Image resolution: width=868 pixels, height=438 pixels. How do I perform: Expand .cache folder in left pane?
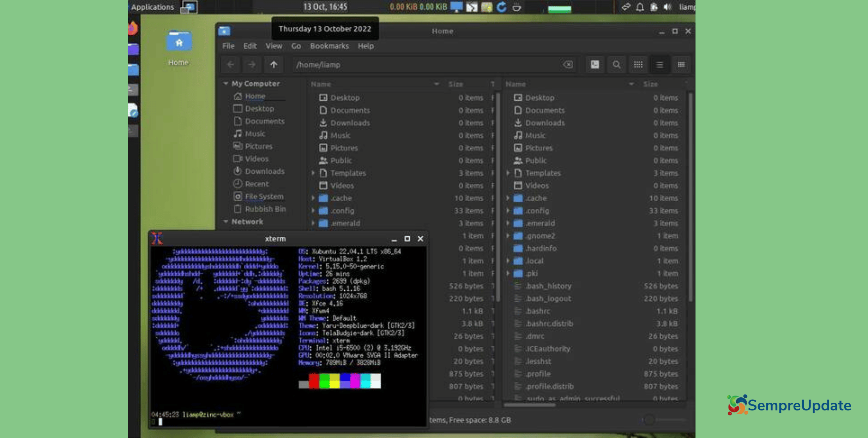click(x=313, y=198)
